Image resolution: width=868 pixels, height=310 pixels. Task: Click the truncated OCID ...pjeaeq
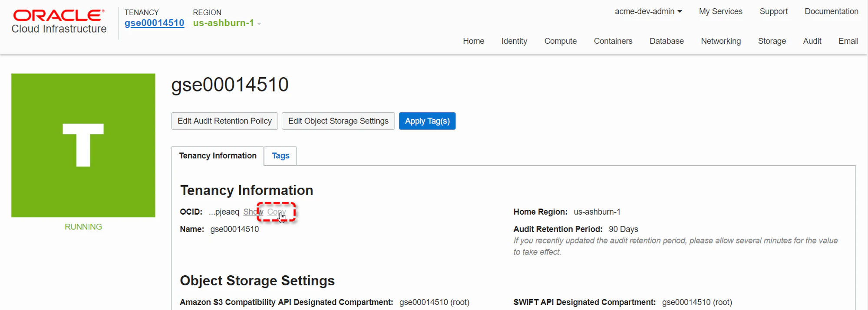click(224, 212)
